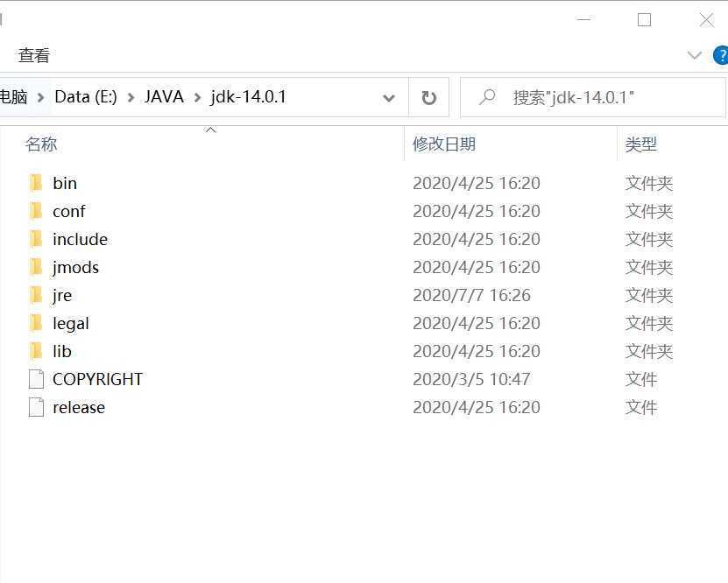Sort by the 类型 column header
The image size is (728, 583).
point(640,144)
